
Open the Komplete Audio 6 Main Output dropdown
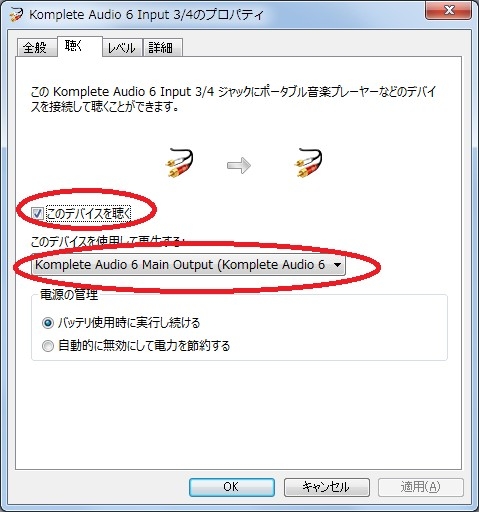pos(189,265)
